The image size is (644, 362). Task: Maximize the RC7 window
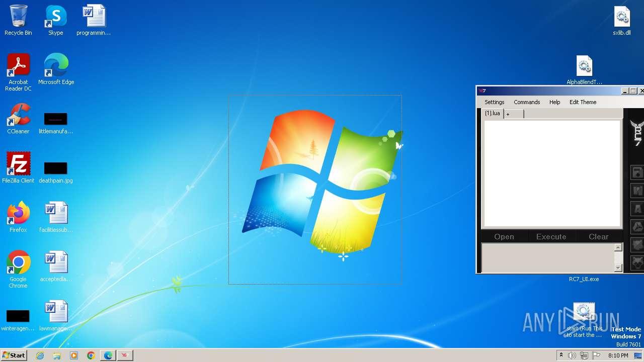click(x=633, y=91)
